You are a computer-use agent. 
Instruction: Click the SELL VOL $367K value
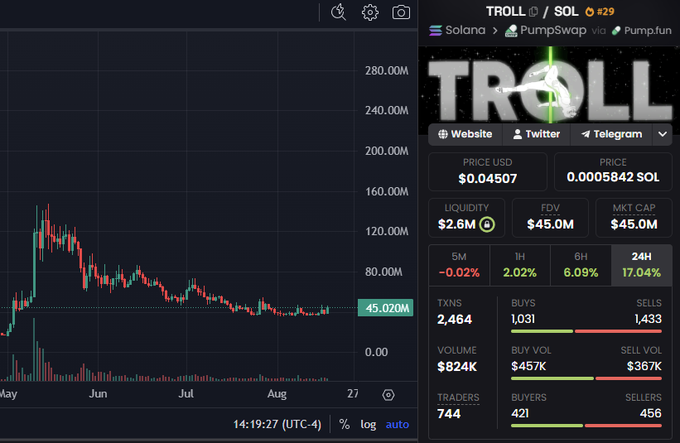click(644, 366)
